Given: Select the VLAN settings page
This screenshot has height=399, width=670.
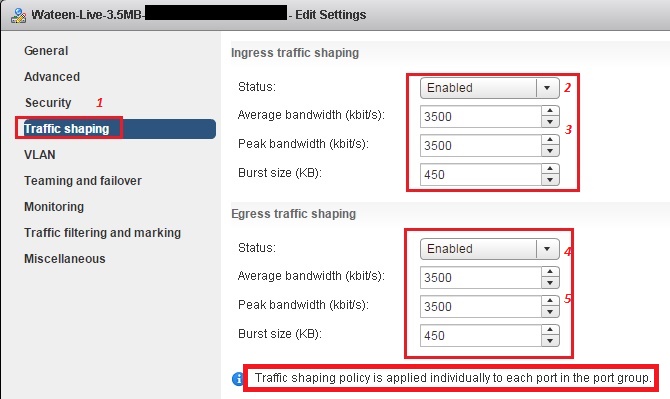Looking at the screenshot, I should (x=40, y=155).
